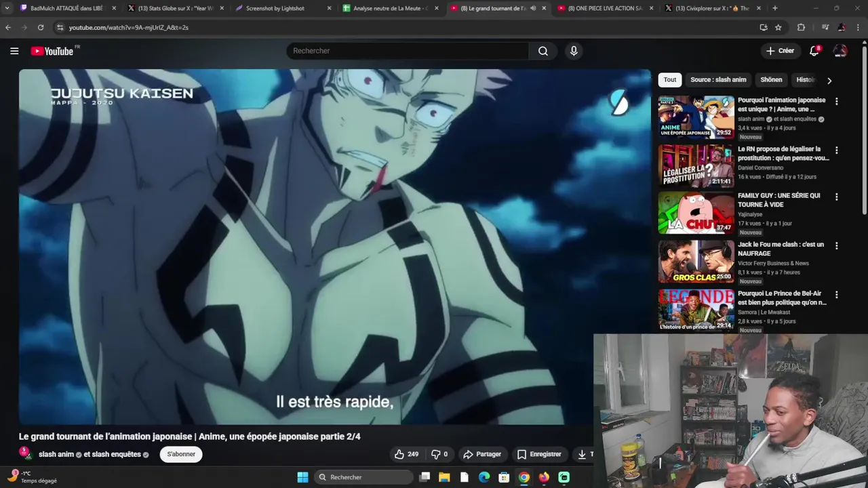The width and height of the screenshot is (868, 488).
Task: Open Task View on the taskbar
Action: pos(425,477)
